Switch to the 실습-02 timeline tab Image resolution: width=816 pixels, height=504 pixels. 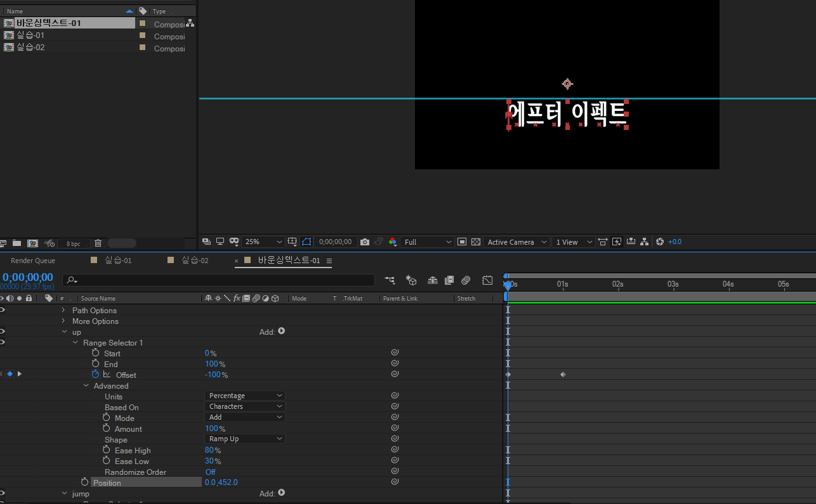(x=195, y=261)
